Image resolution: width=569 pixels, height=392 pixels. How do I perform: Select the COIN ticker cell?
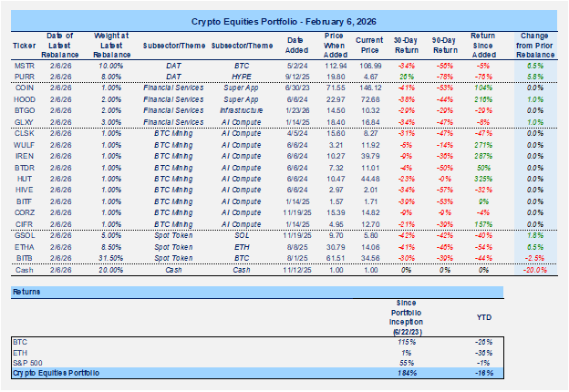coord(24,85)
